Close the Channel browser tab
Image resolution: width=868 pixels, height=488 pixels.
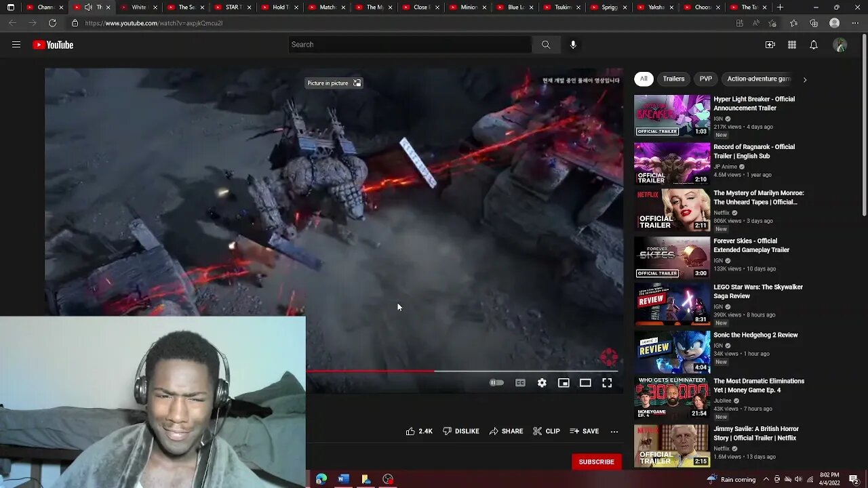[x=61, y=7]
